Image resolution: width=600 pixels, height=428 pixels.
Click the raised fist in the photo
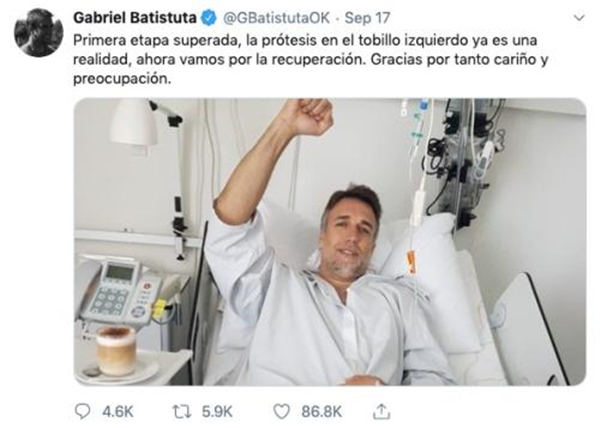309,116
